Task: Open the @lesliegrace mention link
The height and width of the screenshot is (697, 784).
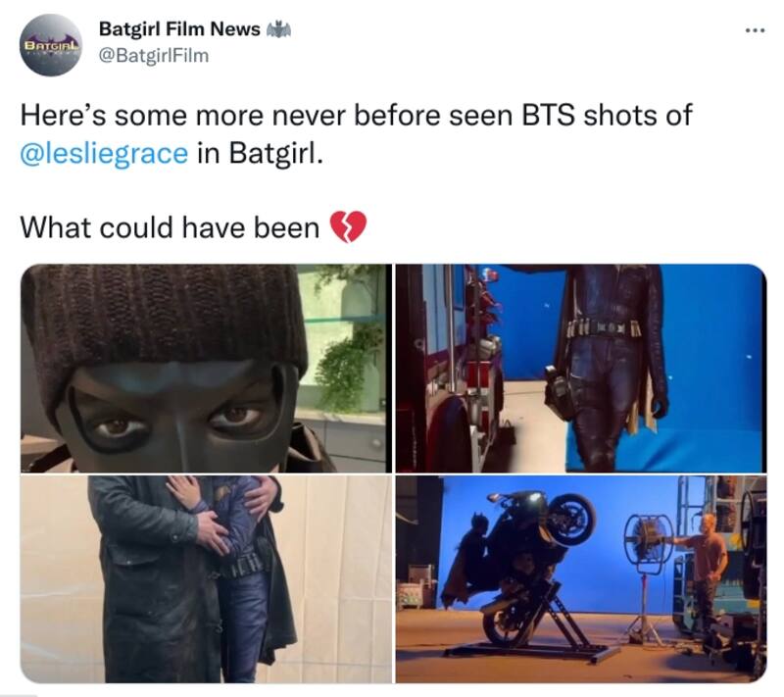Action: tap(104, 153)
